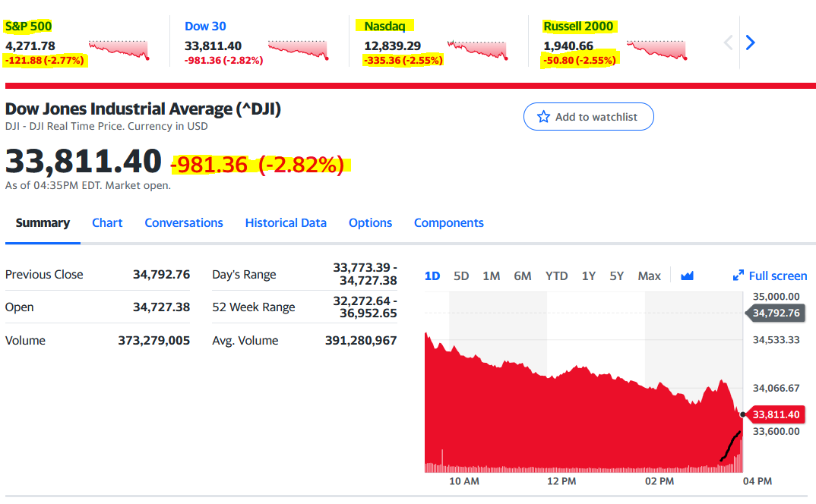816x504 pixels.
Task: Open the Options tab
Action: (370, 223)
